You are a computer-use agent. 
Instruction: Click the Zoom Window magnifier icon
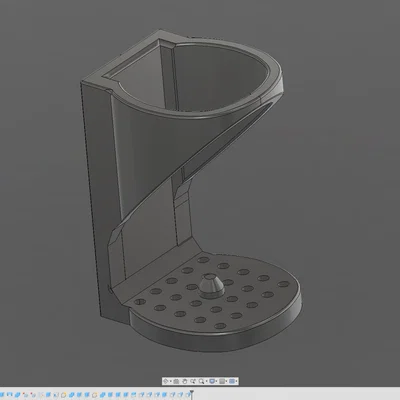[201, 381]
